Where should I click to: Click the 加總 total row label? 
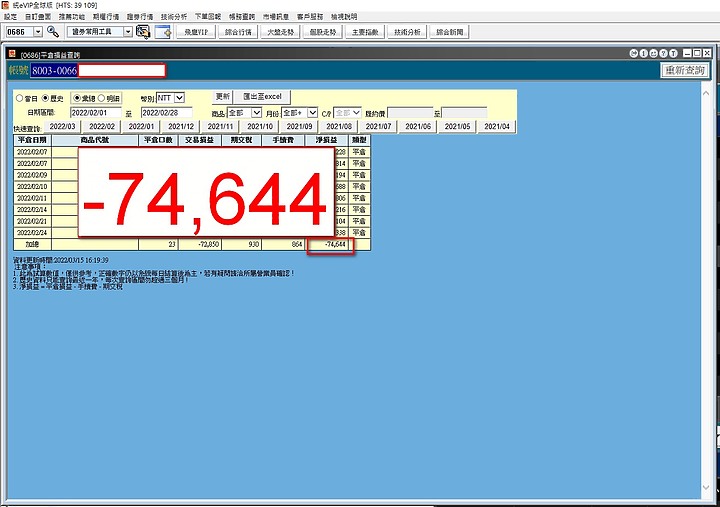click(32, 244)
